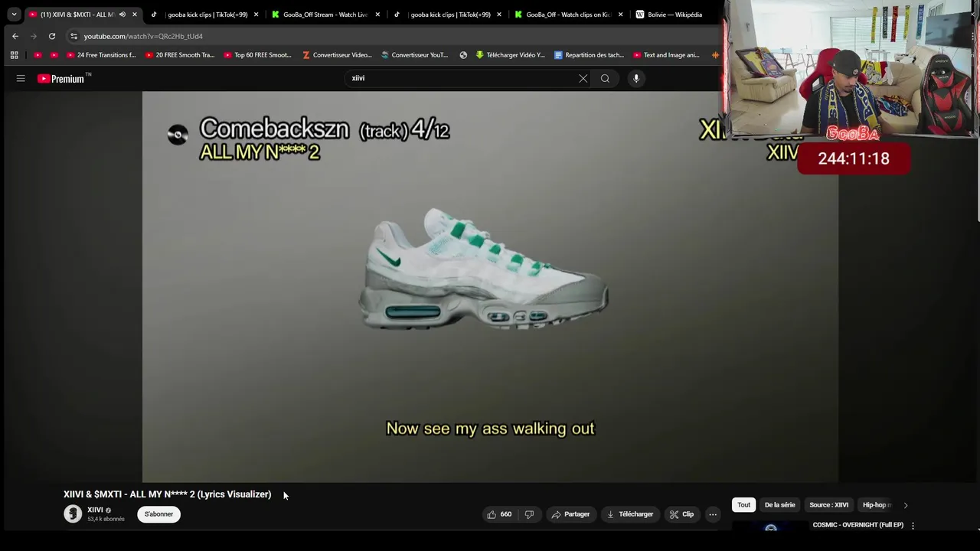Go back using the browser back arrow
The width and height of the screenshot is (980, 551).
click(x=15, y=36)
